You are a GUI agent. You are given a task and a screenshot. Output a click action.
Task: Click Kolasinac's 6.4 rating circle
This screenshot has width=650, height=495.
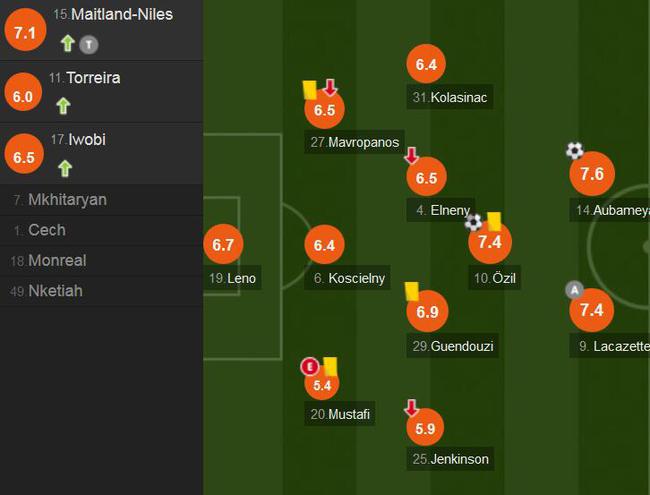[426, 64]
